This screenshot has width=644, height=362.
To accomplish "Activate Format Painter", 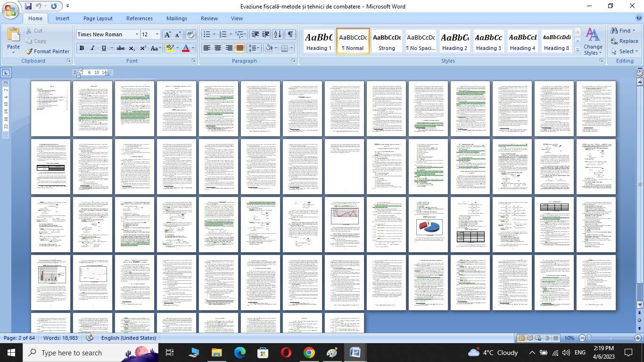I will tap(47, 51).
